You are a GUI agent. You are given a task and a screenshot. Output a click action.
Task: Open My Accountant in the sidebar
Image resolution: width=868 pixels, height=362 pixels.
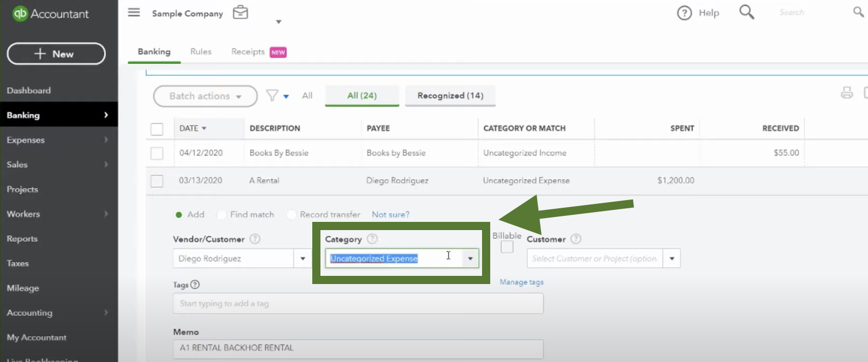[37, 337]
